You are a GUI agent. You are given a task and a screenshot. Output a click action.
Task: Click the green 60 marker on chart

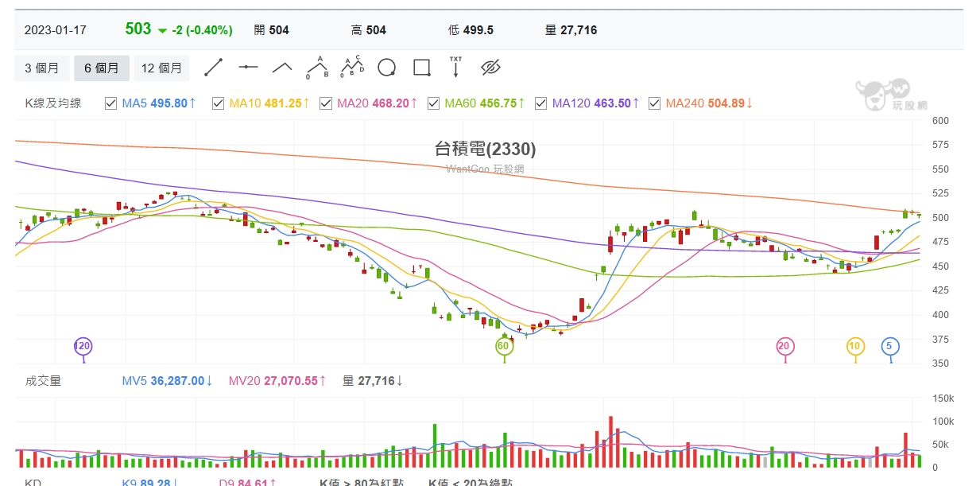(503, 346)
